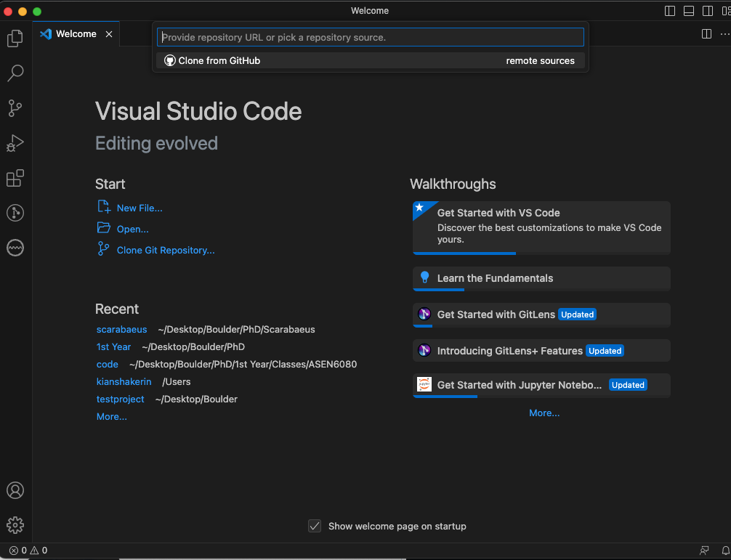The width and height of the screenshot is (731, 560).
Task: Open the Explorer view in the activity bar
Action: 15,38
